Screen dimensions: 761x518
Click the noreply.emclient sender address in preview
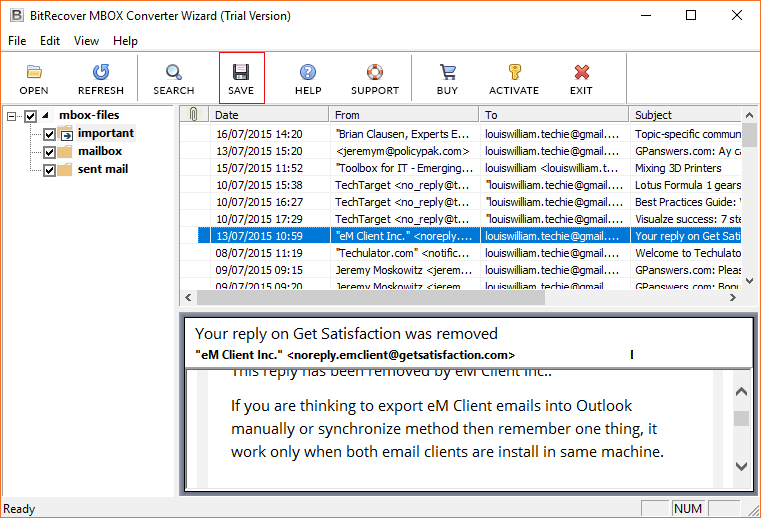[401, 355]
